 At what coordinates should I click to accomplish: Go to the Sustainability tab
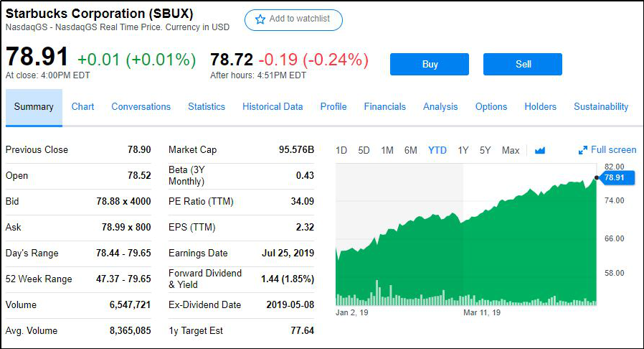pyautogui.click(x=601, y=107)
